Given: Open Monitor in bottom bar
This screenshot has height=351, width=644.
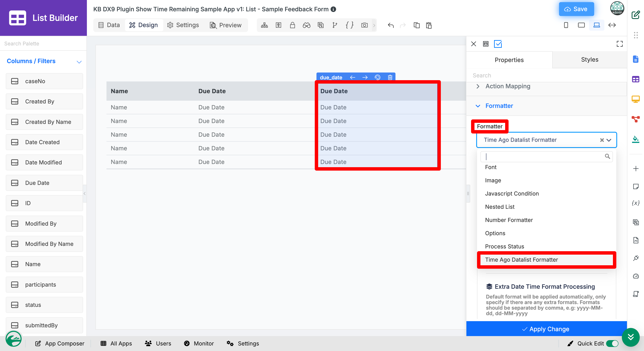Looking at the screenshot, I should tap(199, 344).
